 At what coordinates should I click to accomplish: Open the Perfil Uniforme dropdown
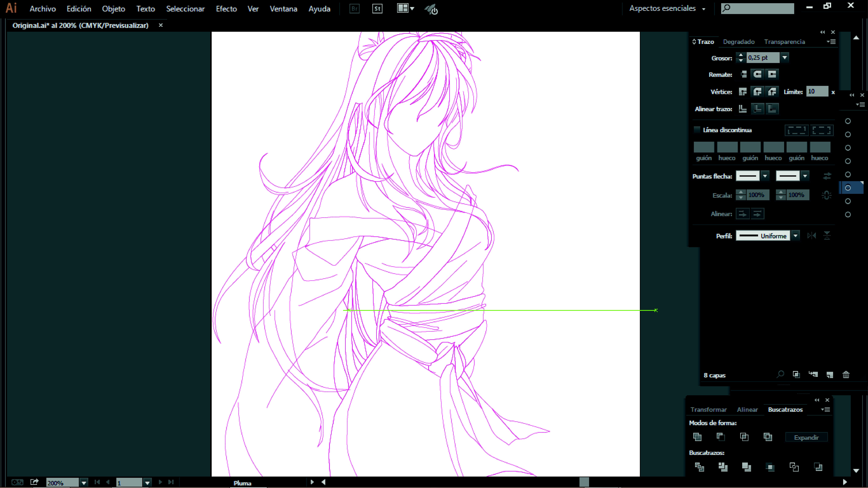[796, 236]
